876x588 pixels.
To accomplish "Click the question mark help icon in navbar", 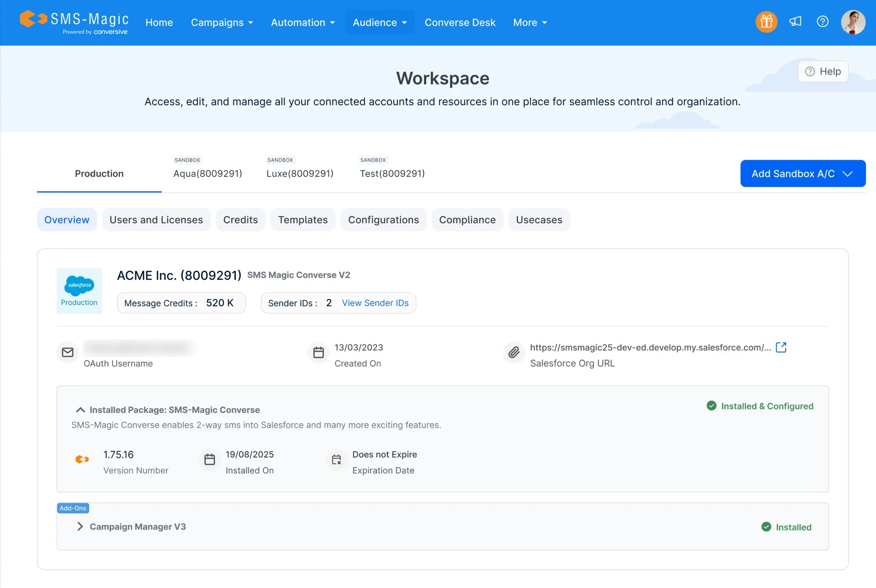I will [x=823, y=21].
